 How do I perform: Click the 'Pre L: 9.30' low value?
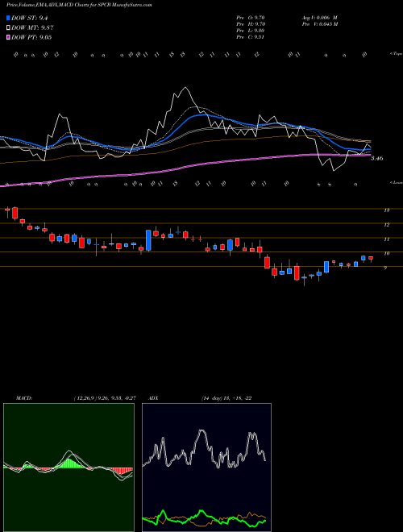[x=251, y=31]
